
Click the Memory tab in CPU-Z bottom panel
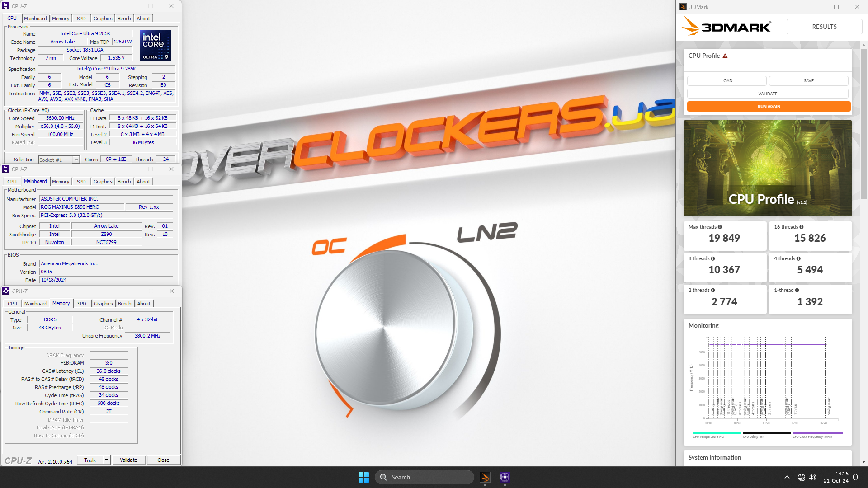pos(61,303)
